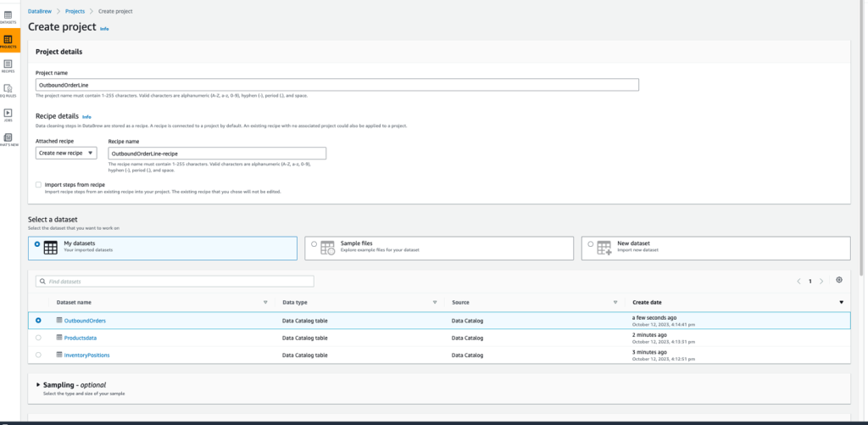Click the Source column header
Viewport: 868px width, 425px height.
tap(460, 303)
